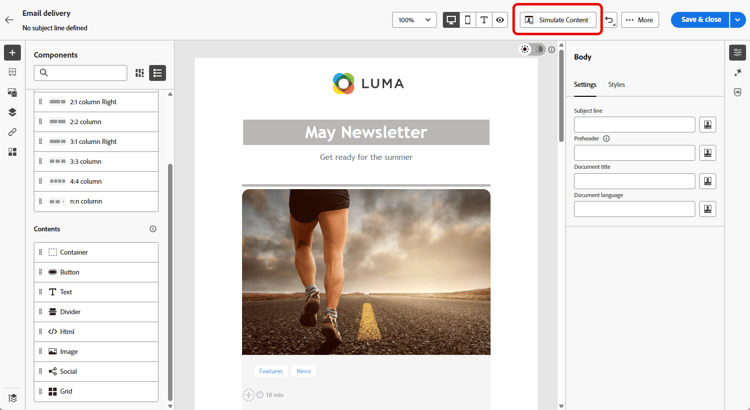
Task: Open the assets picker icon in left rail
Action: pos(12,92)
